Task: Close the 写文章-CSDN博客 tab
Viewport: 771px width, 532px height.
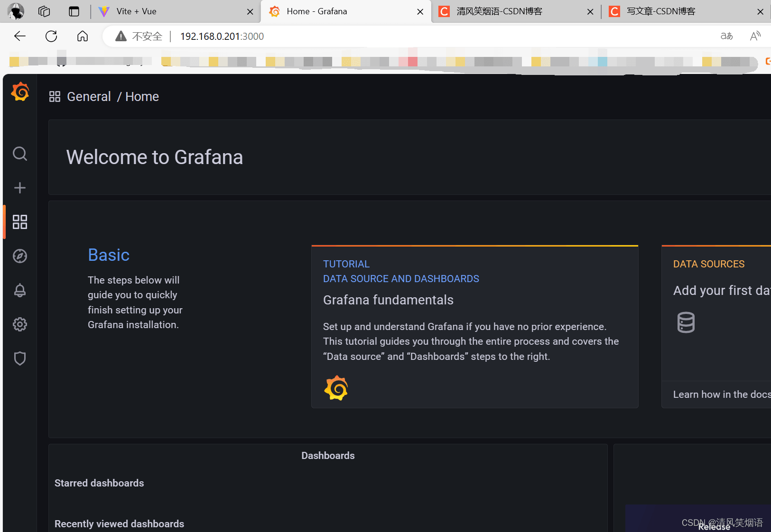Action: click(760, 12)
